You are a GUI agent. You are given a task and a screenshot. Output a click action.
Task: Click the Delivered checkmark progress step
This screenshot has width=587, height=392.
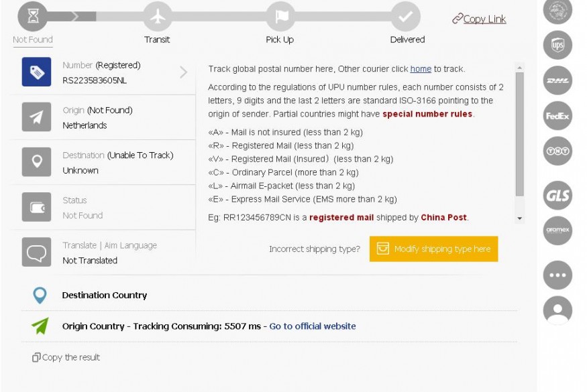(x=406, y=17)
